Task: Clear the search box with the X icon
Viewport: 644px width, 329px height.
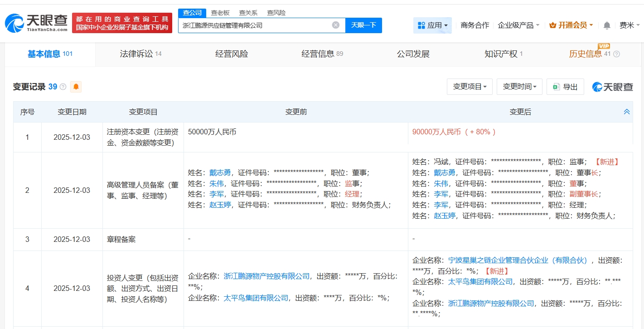Action: tap(335, 25)
